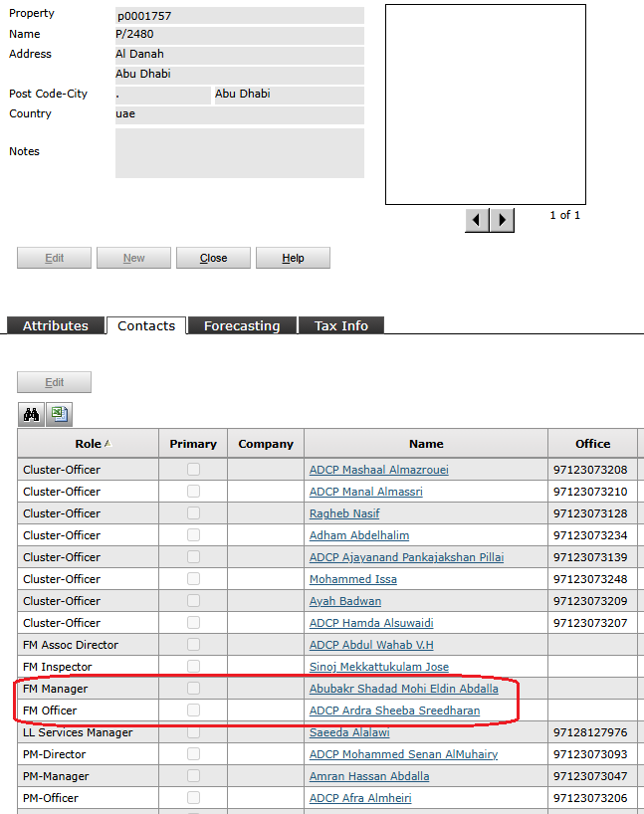644x814 pixels.
Task: Sort by the Role column header
Action: tap(89, 444)
